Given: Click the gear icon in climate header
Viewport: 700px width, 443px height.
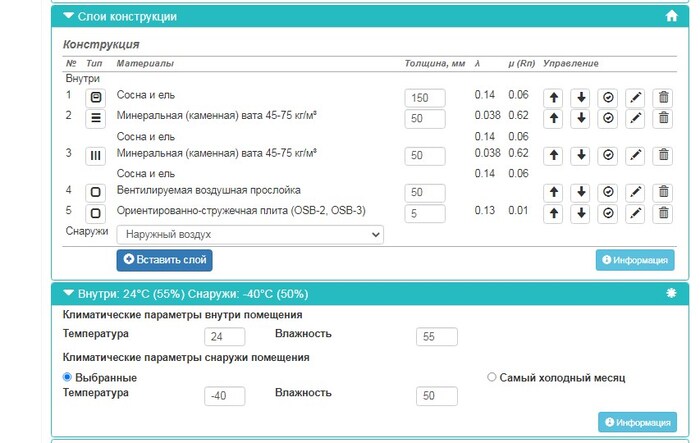Looking at the screenshot, I should coord(672,294).
